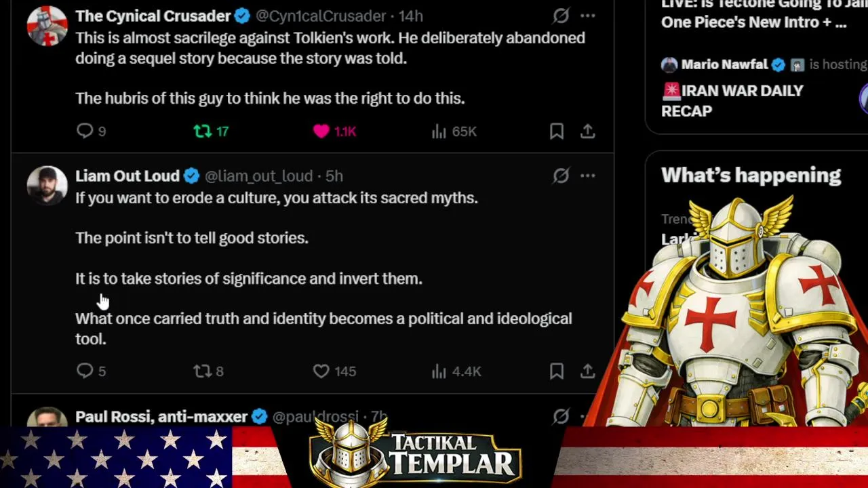Open Grok icon on Paul Rossi's post
This screenshot has width=868, height=488.
click(561, 416)
